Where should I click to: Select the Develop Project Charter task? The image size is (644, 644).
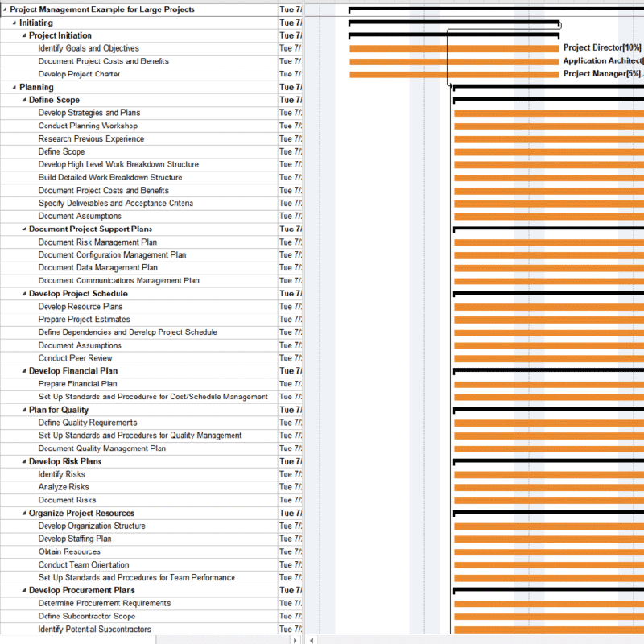[x=79, y=74]
